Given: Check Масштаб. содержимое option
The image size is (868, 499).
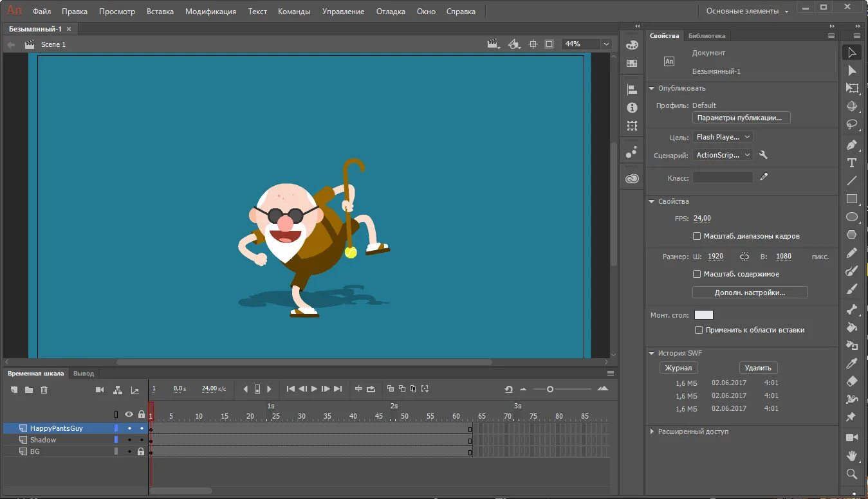Looking at the screenshot, I should 697,274.
